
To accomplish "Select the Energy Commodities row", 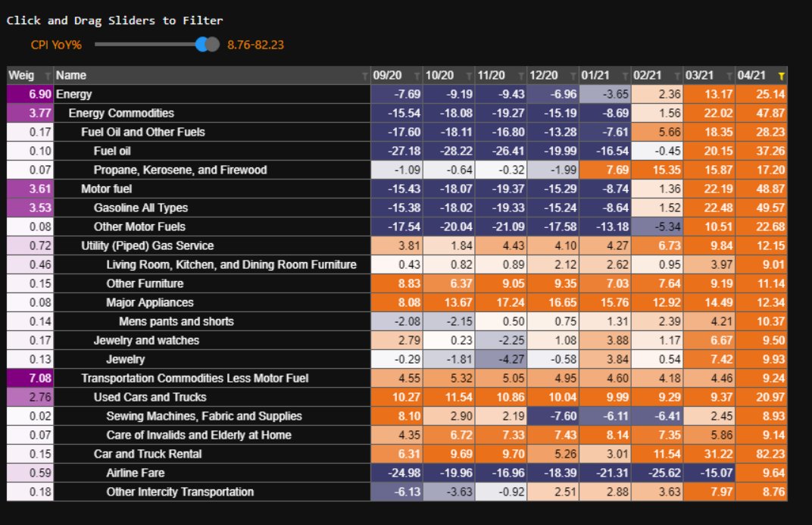I will coord(121,113).
